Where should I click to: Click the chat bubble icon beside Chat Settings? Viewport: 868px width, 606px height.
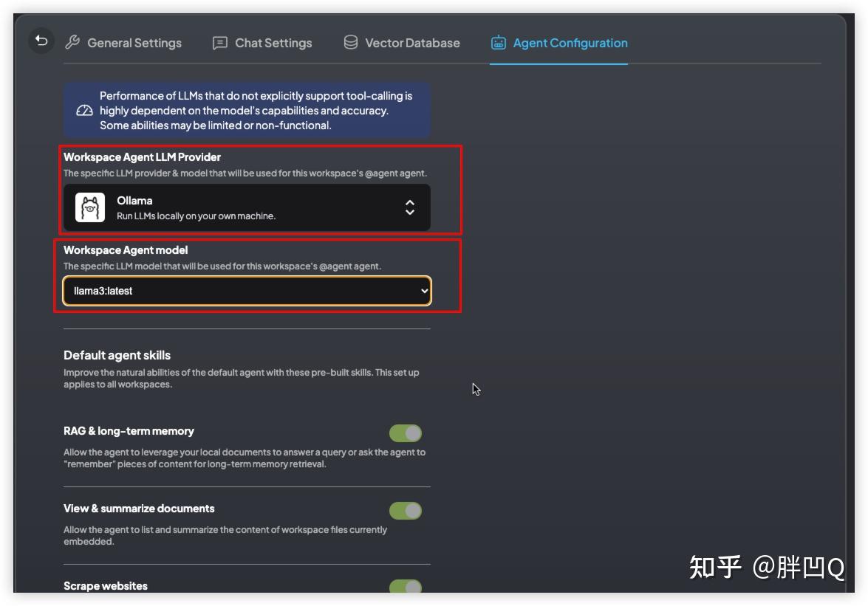tap(219, 43)
